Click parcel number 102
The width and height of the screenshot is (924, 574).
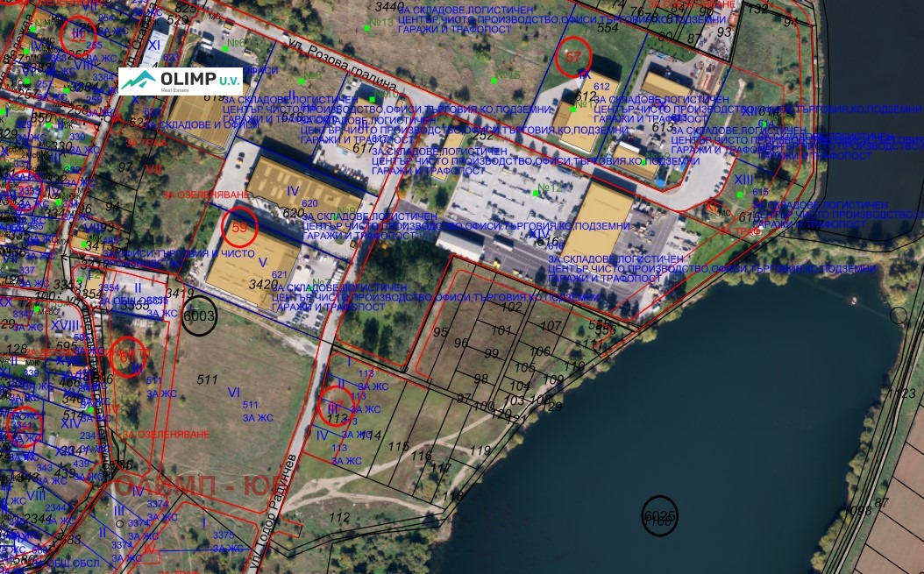[x=511, y=308]
